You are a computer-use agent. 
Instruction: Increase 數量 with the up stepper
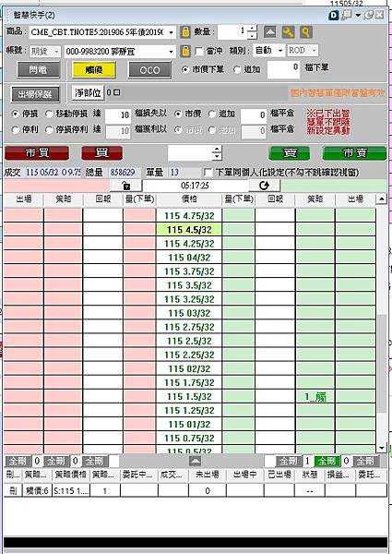pos(252,29)
